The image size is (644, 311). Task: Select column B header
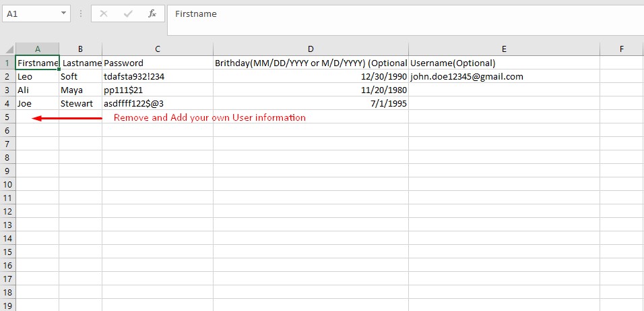point(81,49)
